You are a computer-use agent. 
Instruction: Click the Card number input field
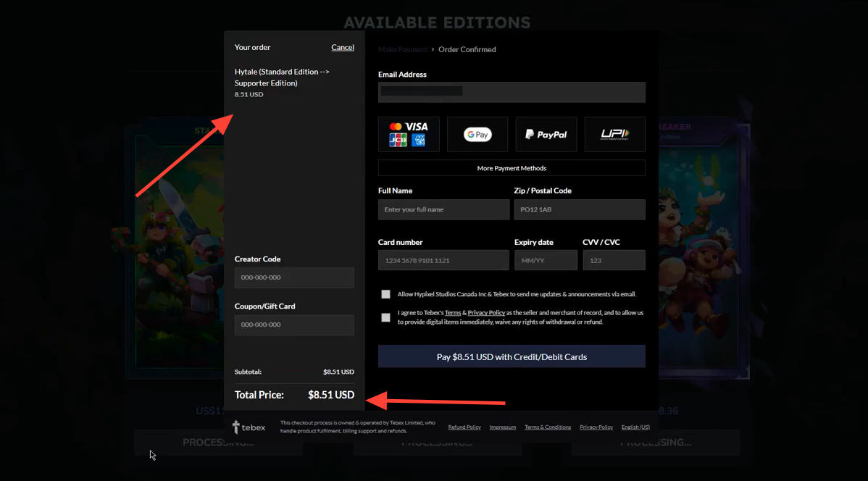click(x=443, y=260)
